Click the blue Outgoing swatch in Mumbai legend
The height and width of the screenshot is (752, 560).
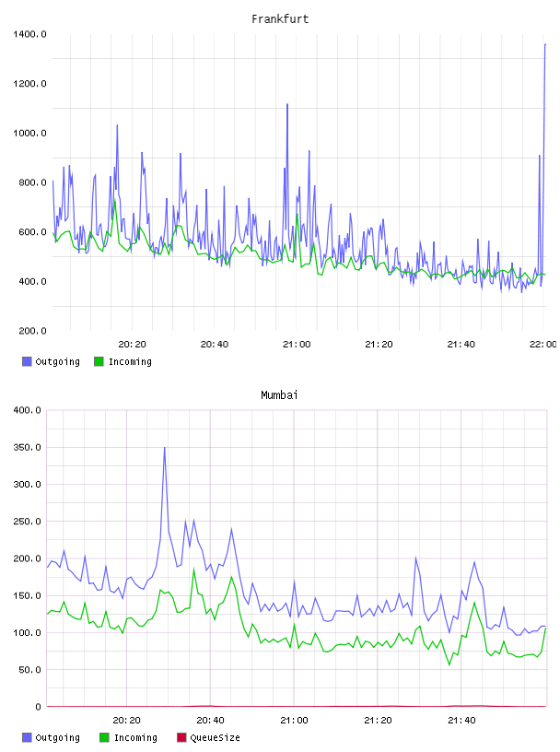click(x=27, y=737)
